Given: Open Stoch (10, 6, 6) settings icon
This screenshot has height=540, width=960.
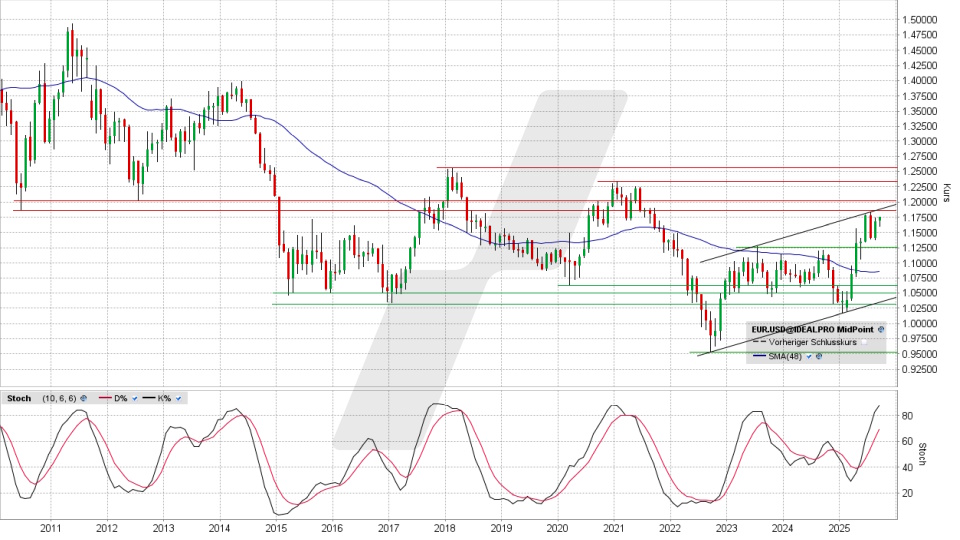Looking at the screenshot, I should pos(84,399).
